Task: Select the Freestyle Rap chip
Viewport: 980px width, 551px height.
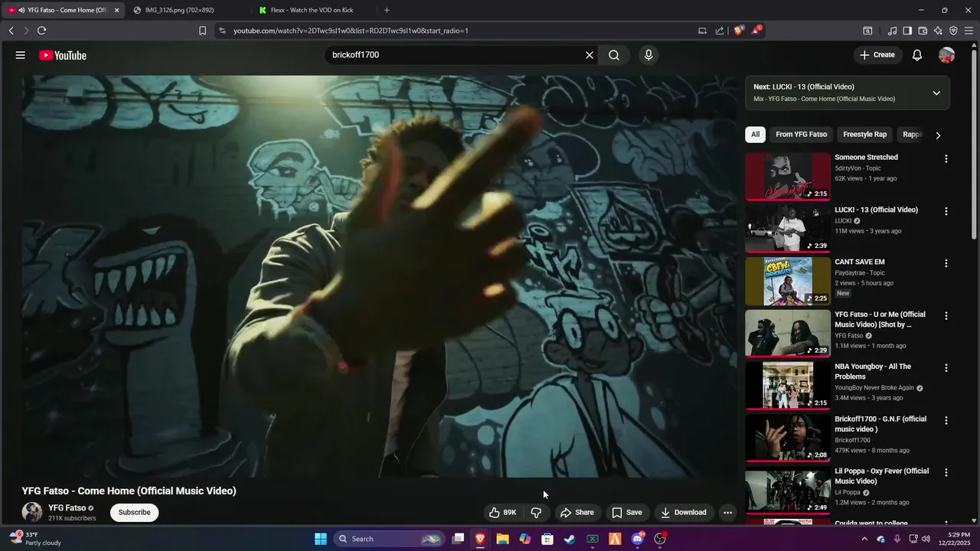Action: click(865, 135)
